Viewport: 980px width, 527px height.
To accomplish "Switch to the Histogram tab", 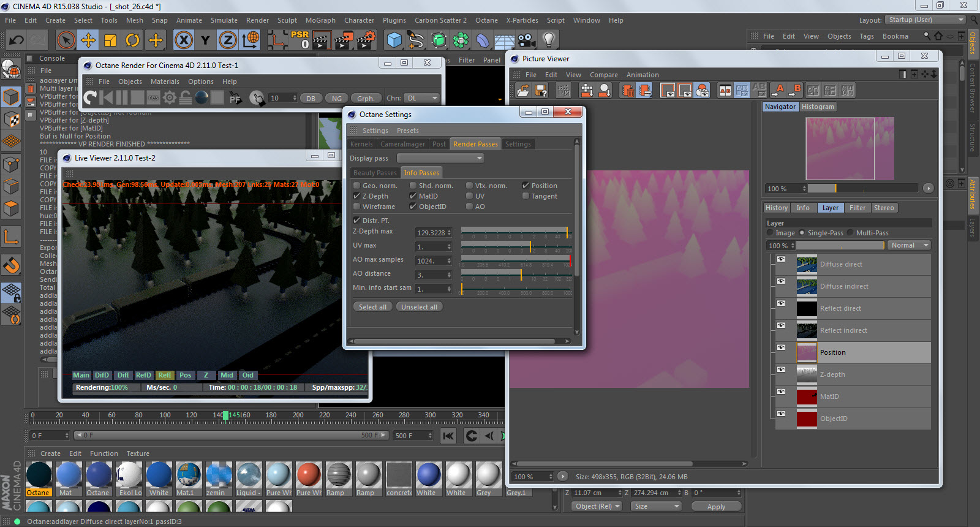I will click(x=818, y=107).
